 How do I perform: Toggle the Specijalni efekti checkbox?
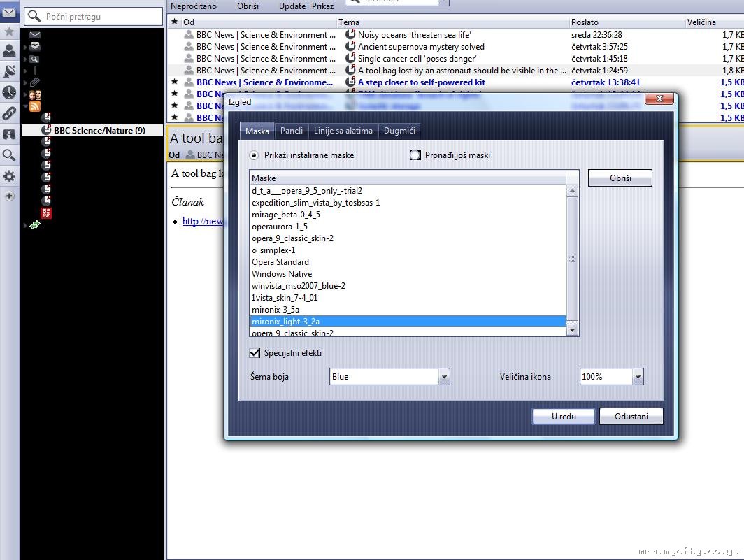tap(255, 352)
